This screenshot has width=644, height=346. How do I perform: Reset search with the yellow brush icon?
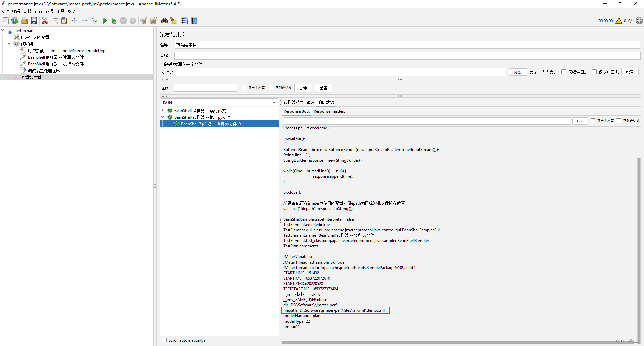[x=173, y=21]
